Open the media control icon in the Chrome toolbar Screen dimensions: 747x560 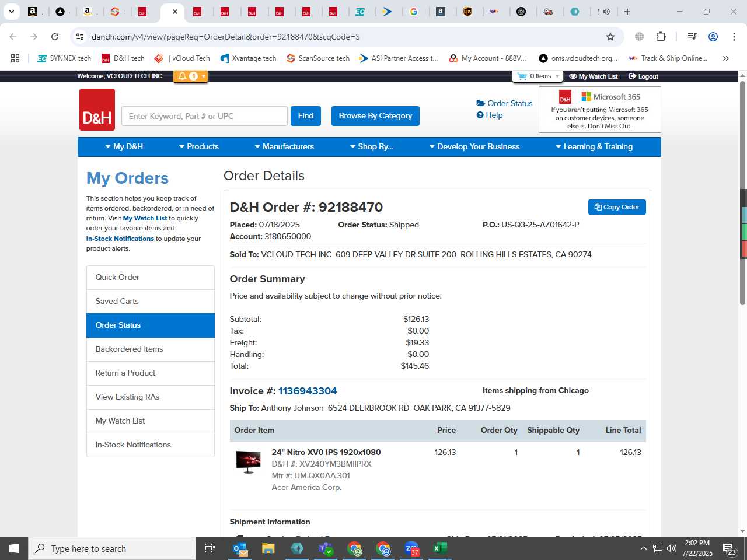pyautogui.click(x=692, y=37)
